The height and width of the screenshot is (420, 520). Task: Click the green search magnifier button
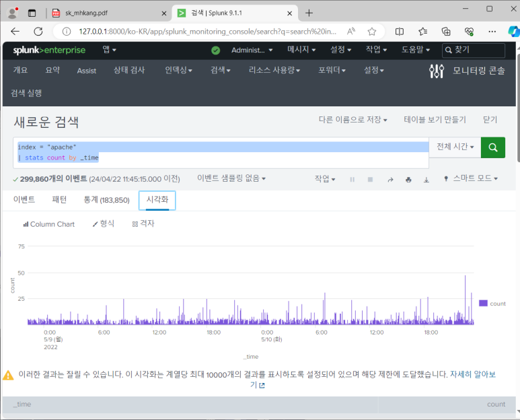pos(493,147)
